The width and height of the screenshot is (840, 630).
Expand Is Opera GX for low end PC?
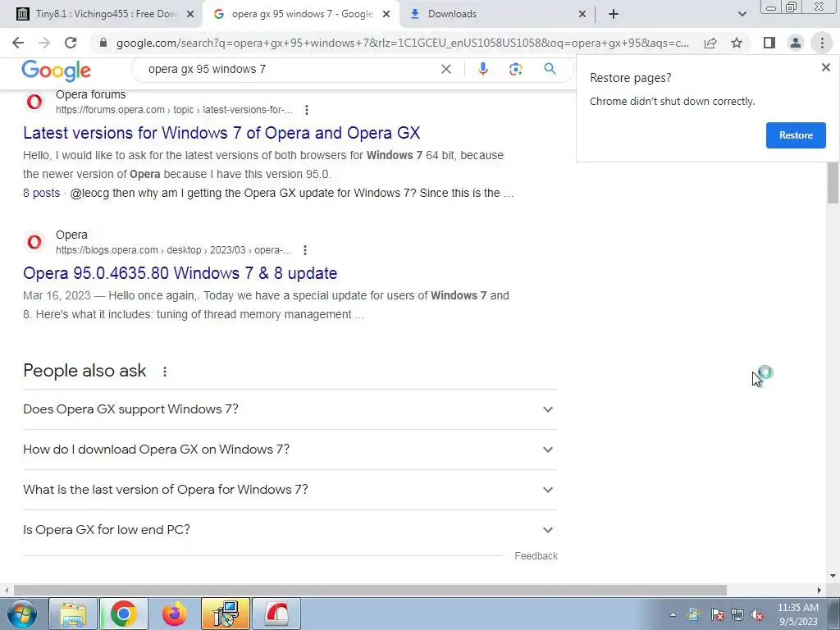click(290, 530)
